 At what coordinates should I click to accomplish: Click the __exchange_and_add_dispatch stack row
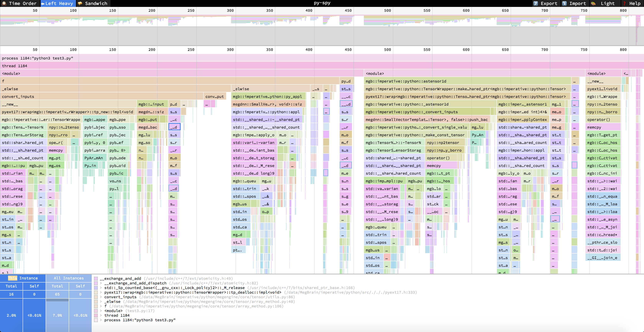[x=181, y=283]
